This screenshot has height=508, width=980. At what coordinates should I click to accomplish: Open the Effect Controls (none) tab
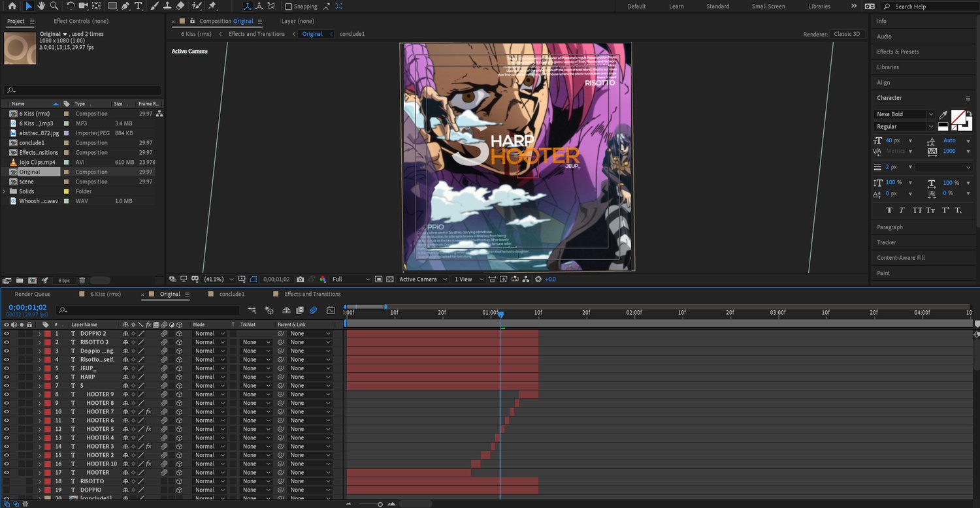pos(81,22)
